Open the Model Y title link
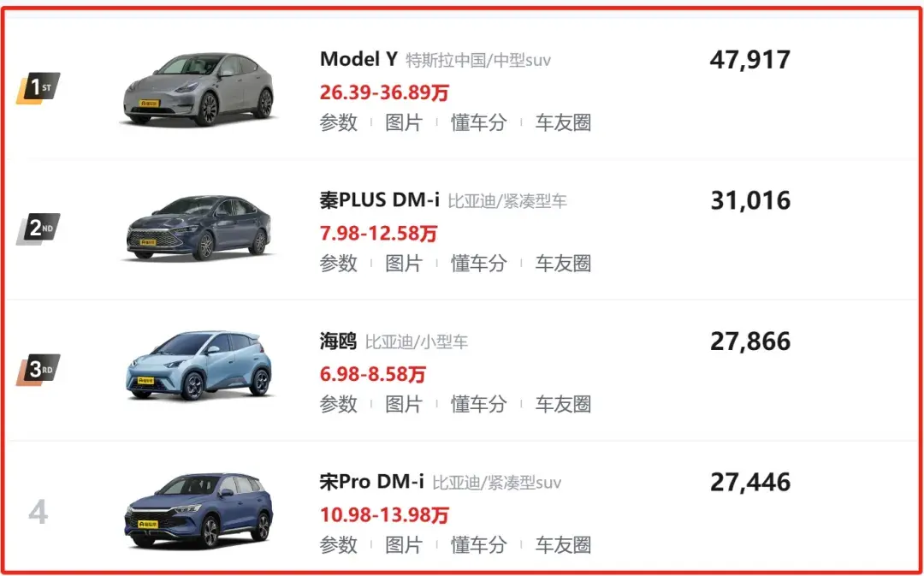This screenshot has width=924, height=576. coord(358,59)
